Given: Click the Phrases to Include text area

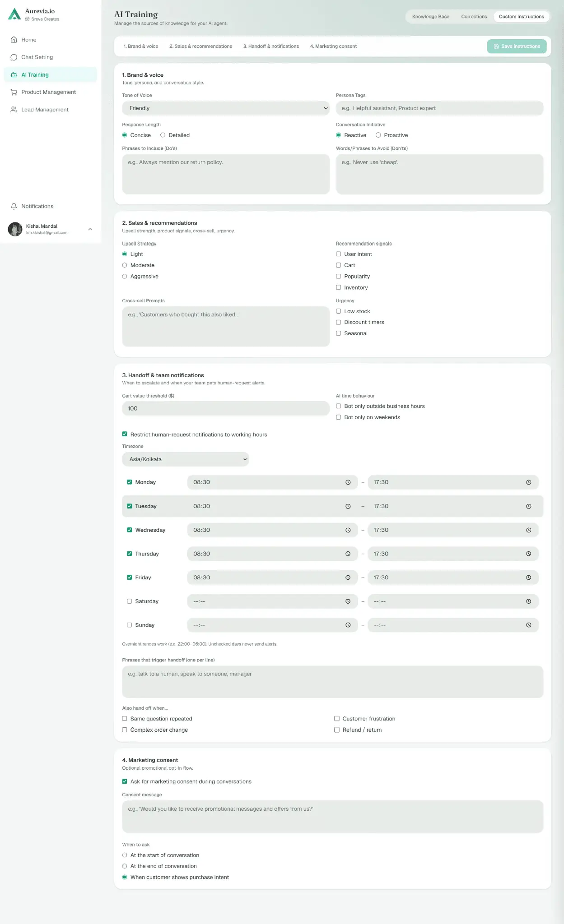Looking at the screenshot, I should click(x=226, y=174).
